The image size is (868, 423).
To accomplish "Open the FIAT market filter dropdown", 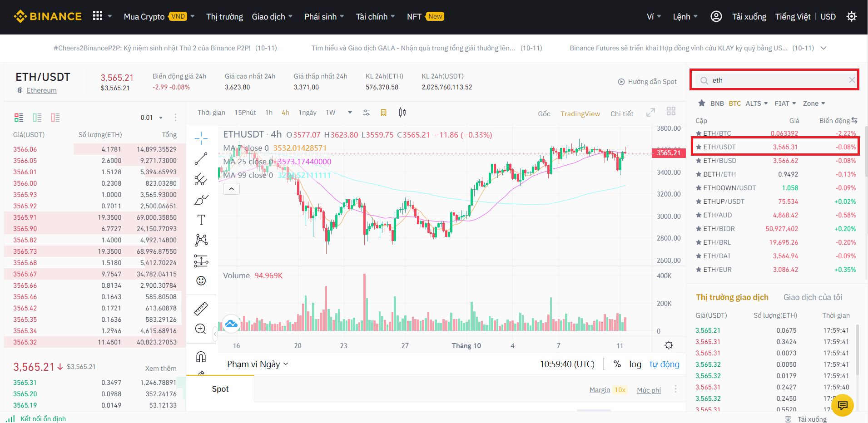I will click(x=785, y=103).
